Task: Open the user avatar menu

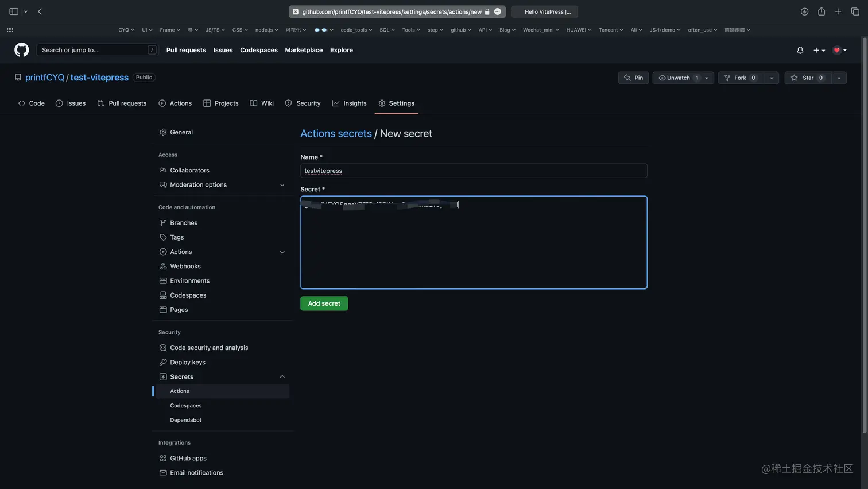Action: [x=840, y=50]
